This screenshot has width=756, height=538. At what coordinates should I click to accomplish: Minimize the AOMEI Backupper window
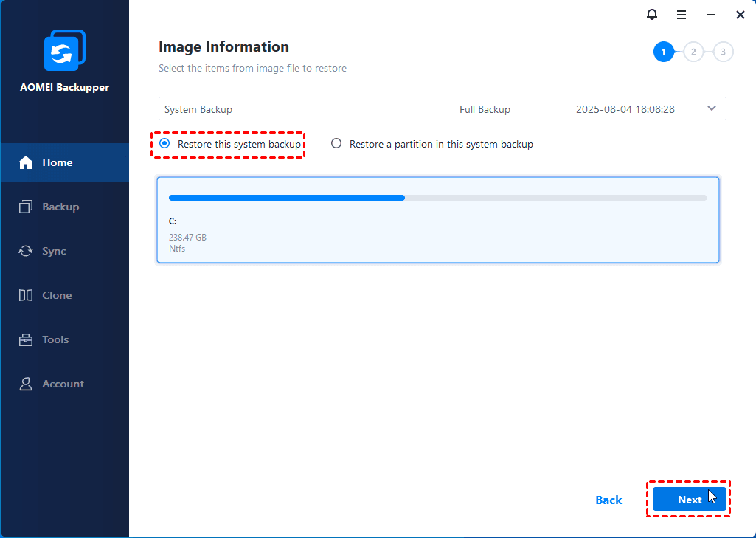coord(711,15)
